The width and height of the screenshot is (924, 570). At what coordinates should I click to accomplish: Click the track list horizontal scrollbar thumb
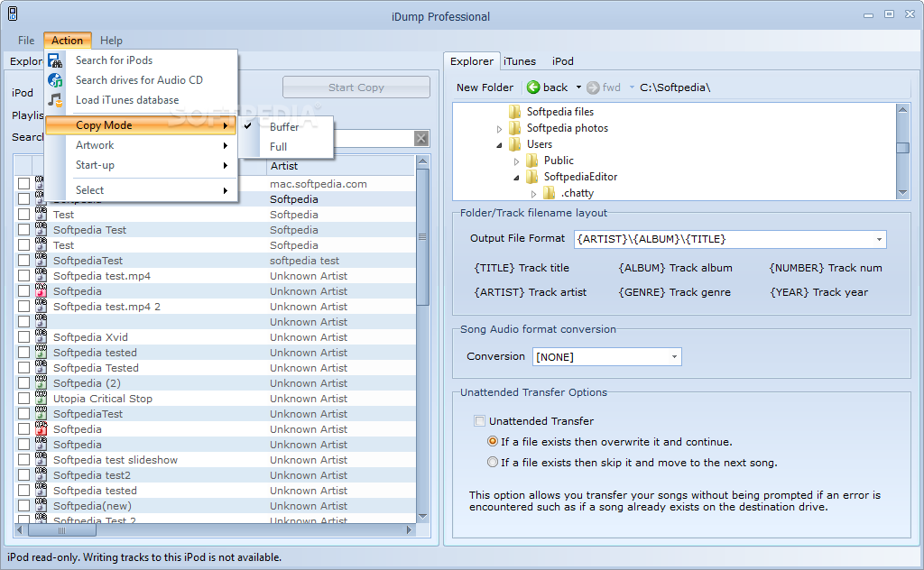62,530
